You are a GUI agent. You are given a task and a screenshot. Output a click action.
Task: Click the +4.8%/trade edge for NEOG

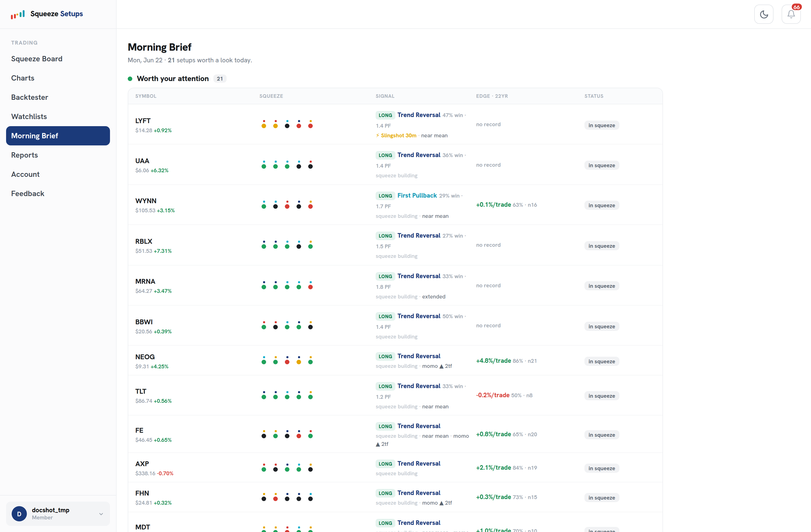493,360
